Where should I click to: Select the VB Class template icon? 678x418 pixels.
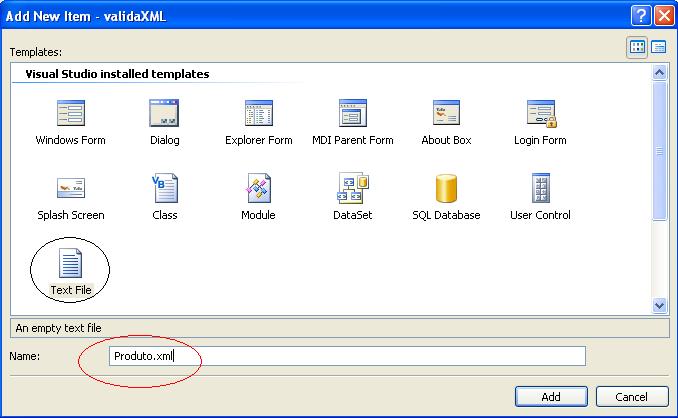point(165,188)
